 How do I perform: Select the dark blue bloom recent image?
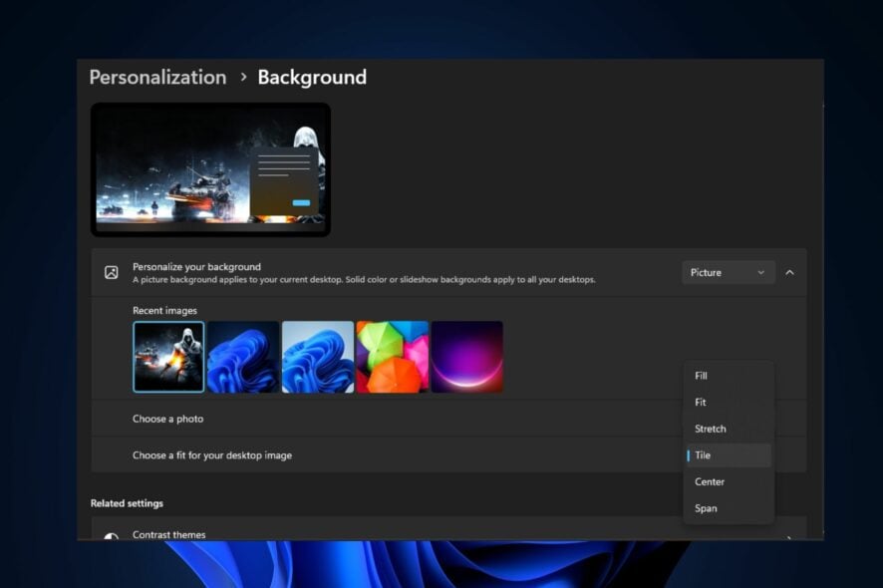point(243,357)
